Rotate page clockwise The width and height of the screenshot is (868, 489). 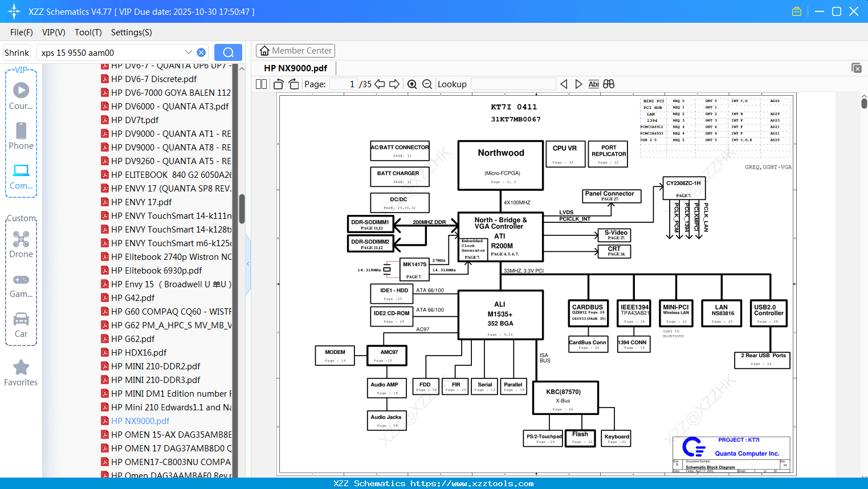pos(294,84)
